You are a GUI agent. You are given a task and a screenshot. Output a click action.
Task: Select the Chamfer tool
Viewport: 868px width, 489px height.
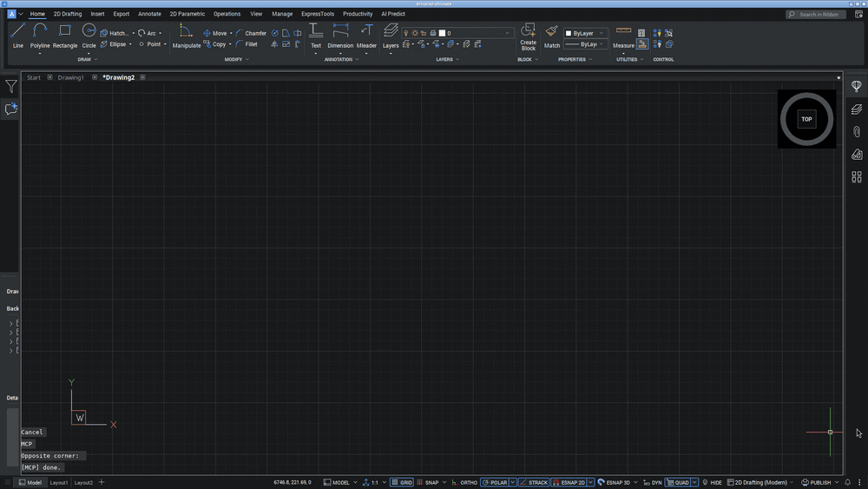[251, 33]
